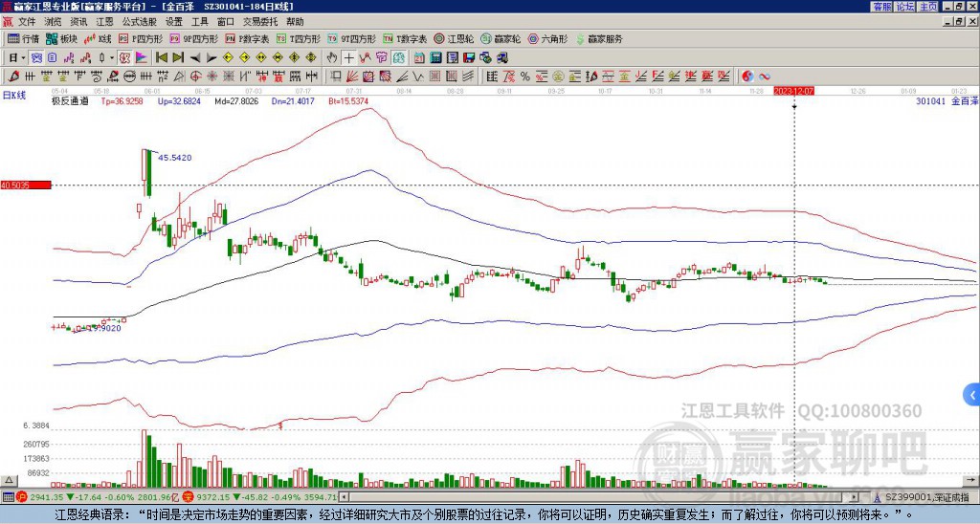Open the 行情 quotes view
The width and height of the screenshot is (980, 524).
(x=23, y=38)
